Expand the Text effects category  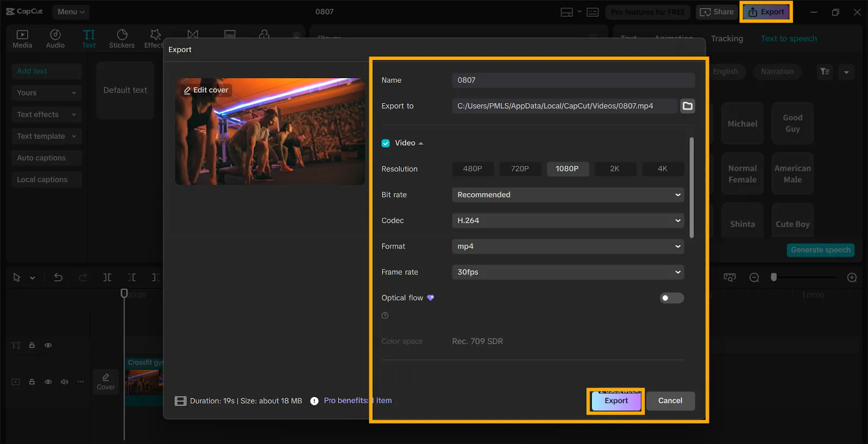(47, 114)
